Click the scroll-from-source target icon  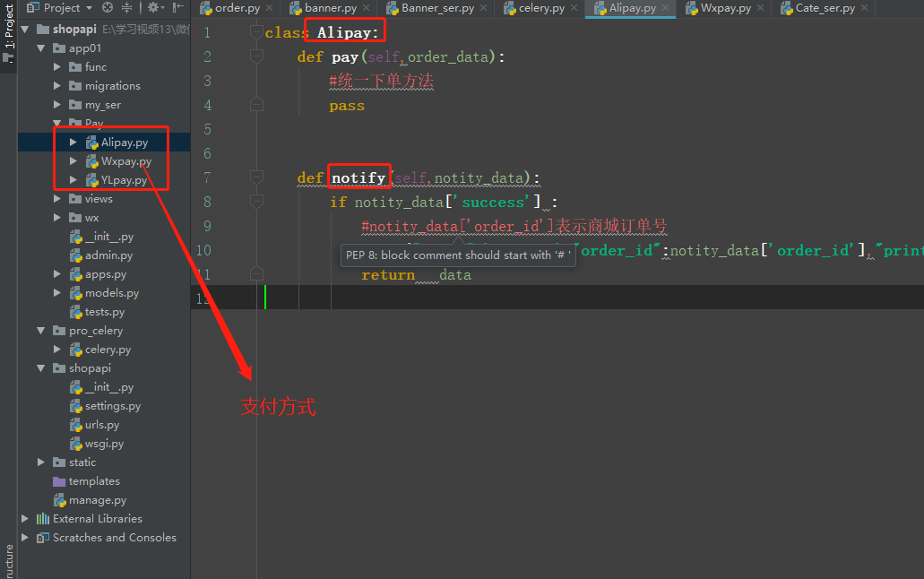click(x=108, y=8)
